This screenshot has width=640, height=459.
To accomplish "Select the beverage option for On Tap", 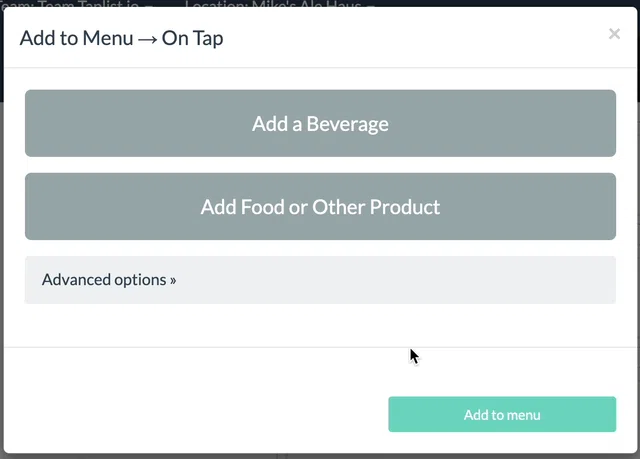I will (x=320, y=123).
